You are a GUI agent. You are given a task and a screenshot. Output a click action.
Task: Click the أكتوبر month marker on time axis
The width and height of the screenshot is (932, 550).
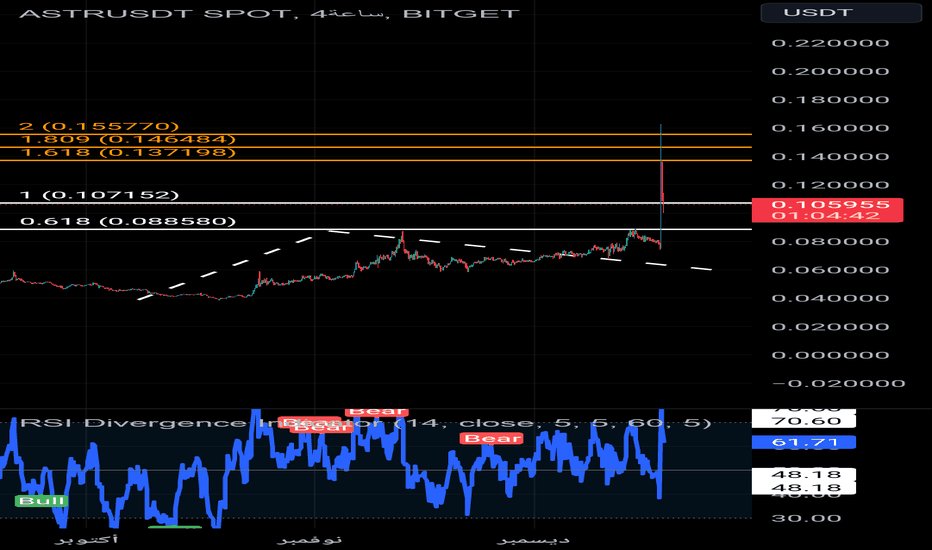pos(86,539)
